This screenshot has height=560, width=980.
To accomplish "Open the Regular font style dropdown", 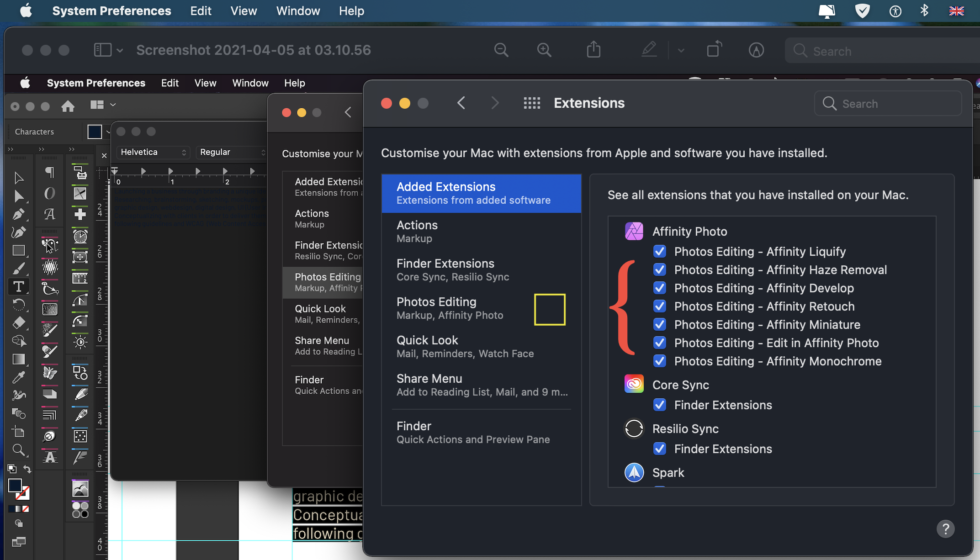I will [x=231, y=152].
